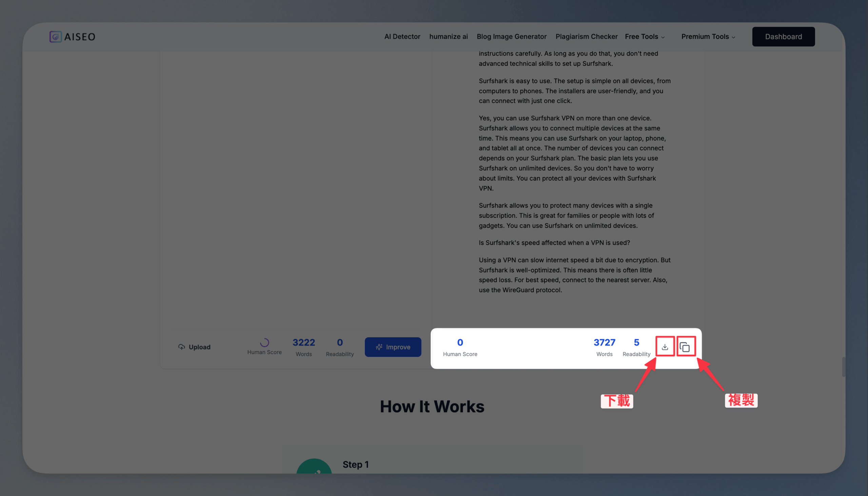Open the Dashboard
This screenshot has height=496, width=868.
pyautogui.click(x=783, y=37)
